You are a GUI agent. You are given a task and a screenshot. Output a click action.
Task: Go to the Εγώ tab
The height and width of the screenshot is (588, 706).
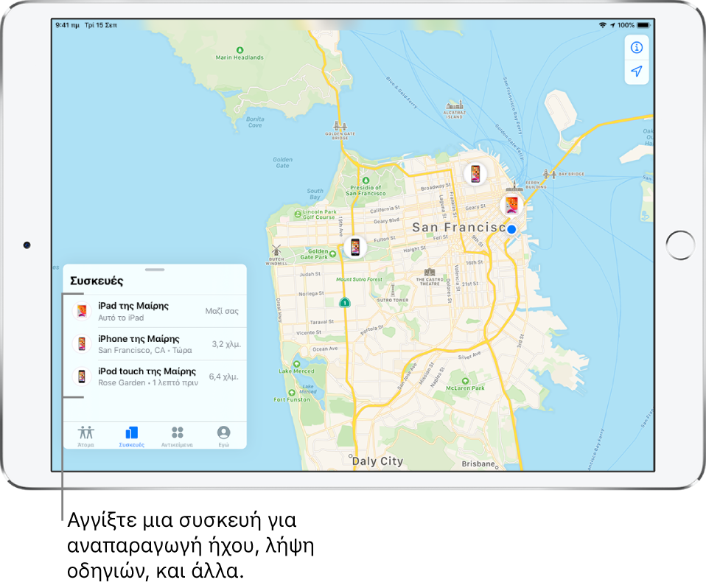(x=223, y=436)
